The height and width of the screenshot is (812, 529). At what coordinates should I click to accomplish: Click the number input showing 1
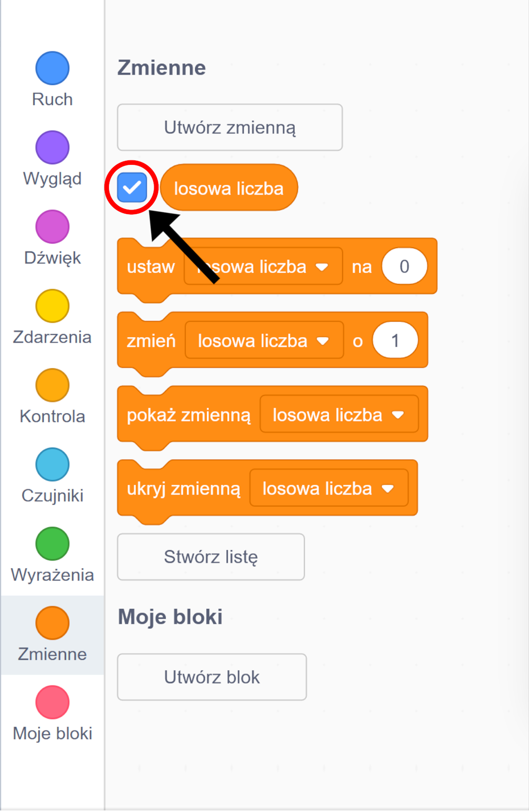coord(395,340)
